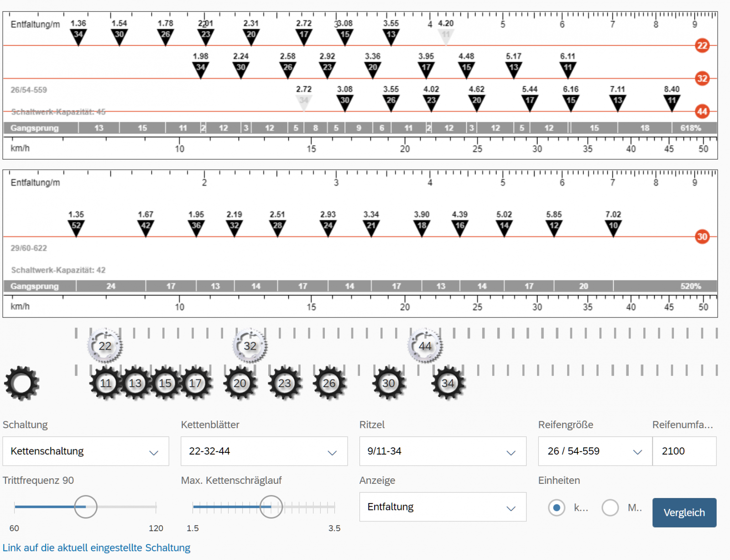This screenshot has height=560, width=730.
Task: Open the Reifengröße 26 / 54-559 dropdown
Action: (x=594, y=451)
